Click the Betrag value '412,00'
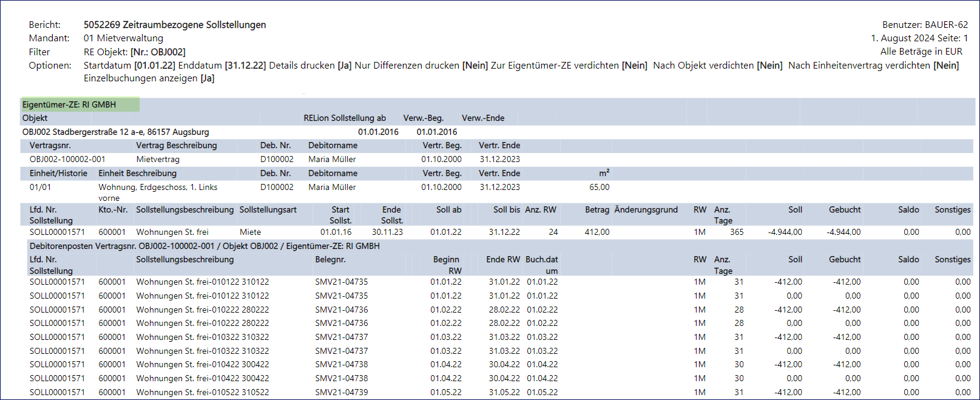Screen dimensions: 980x400 [597, 232]
